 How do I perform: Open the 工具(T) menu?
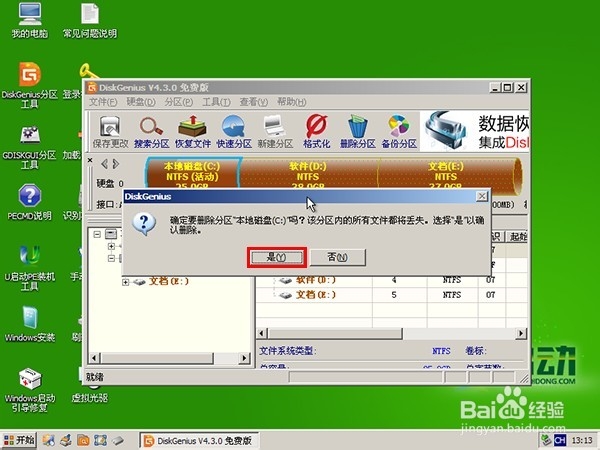click(x=216, y=102)
